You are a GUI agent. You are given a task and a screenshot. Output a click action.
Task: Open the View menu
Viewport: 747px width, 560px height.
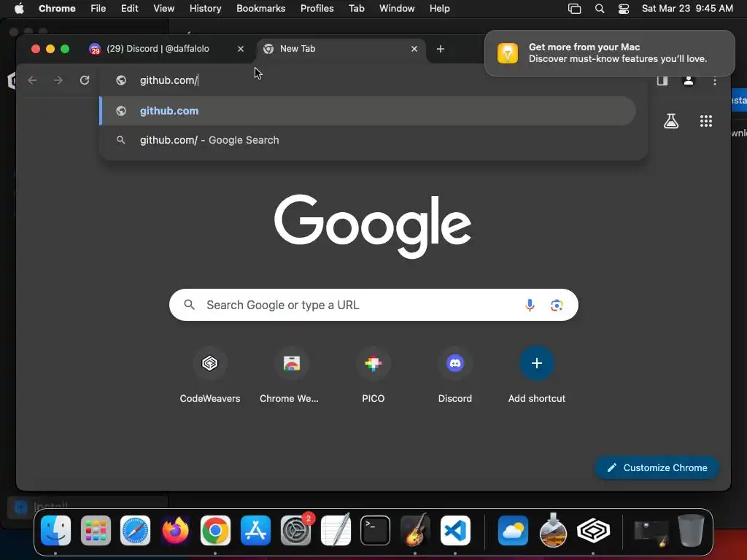(x=163, y=9)
